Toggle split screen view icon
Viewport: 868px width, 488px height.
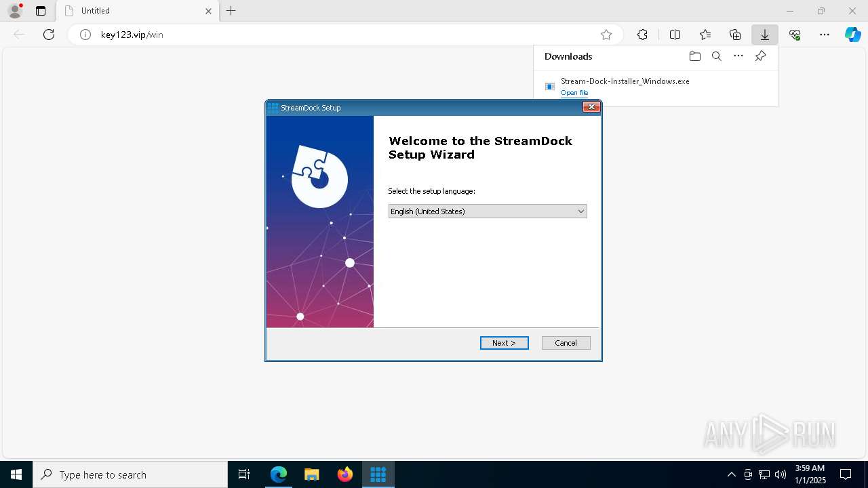pyautogui.click(x=675, y=35)
